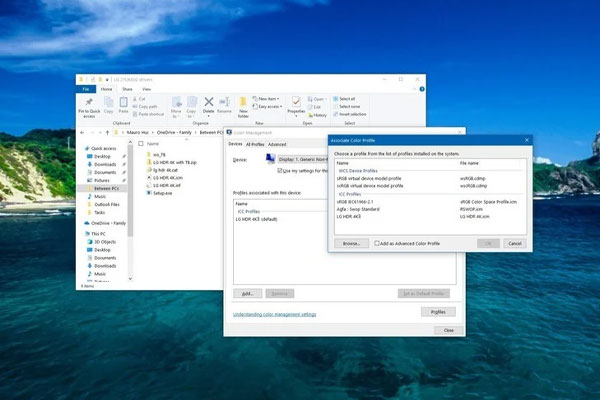Switch to the Advanced tab

[x=277, y=144]
